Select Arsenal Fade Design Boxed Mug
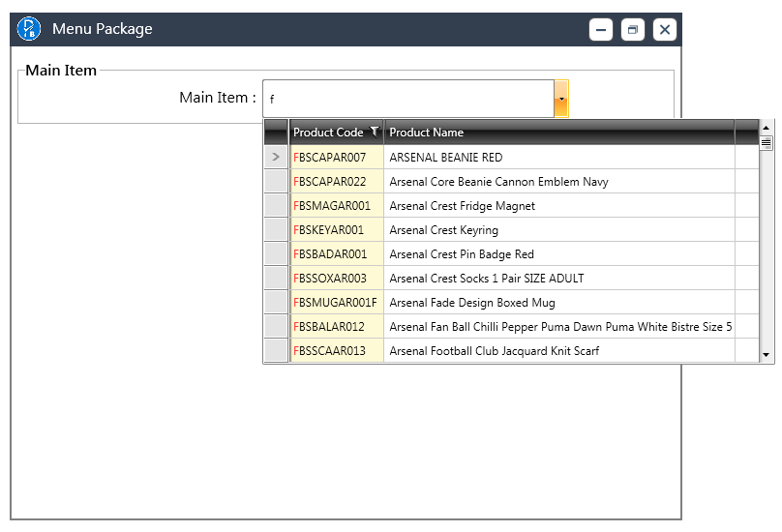The image size is (782, 532). point(472,303)
